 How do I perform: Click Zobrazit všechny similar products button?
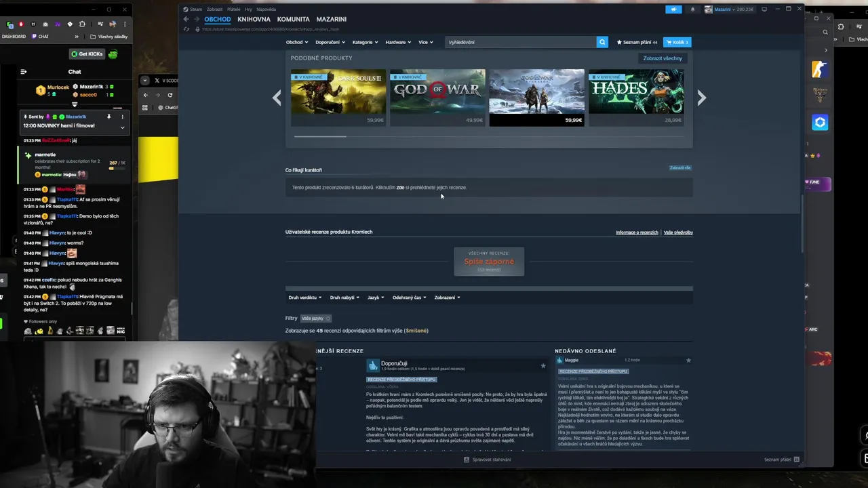tap(663, 58)
